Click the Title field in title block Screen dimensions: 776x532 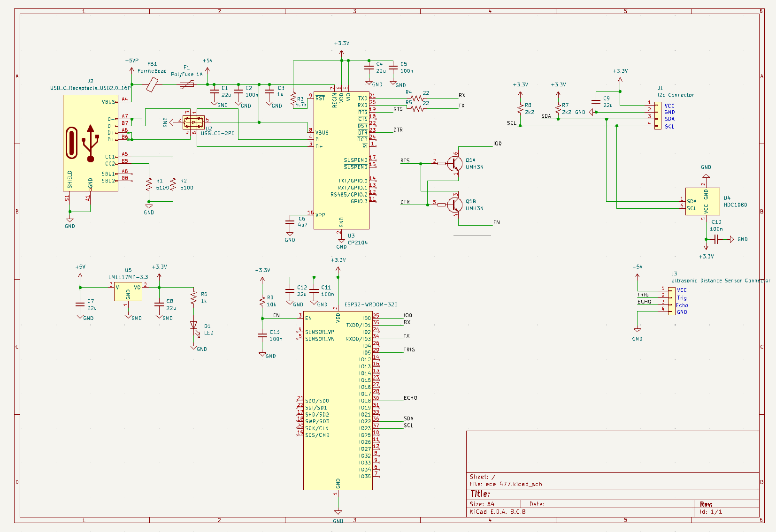[480, 494]
